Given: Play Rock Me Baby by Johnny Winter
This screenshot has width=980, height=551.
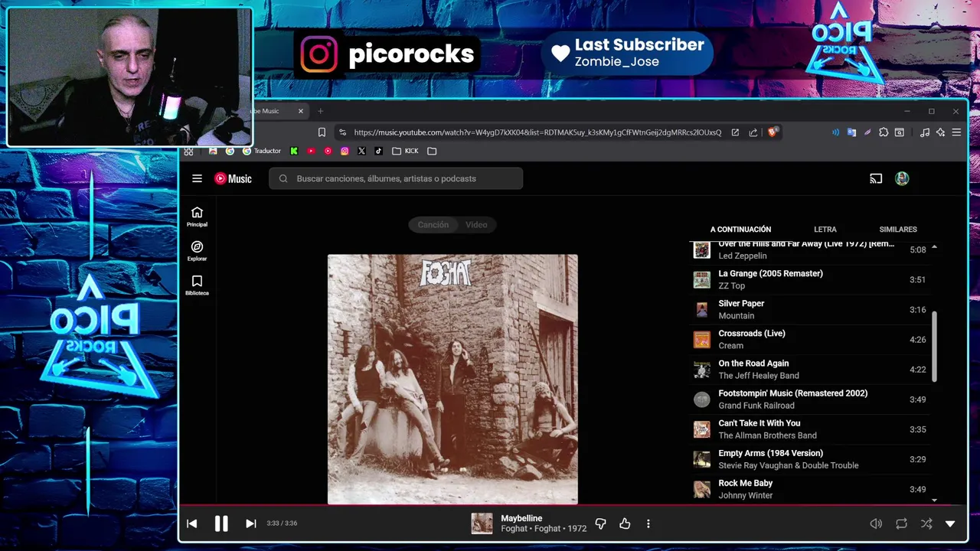Looking at the screenshot, I should pyautogui.click(x=809, y=489).
